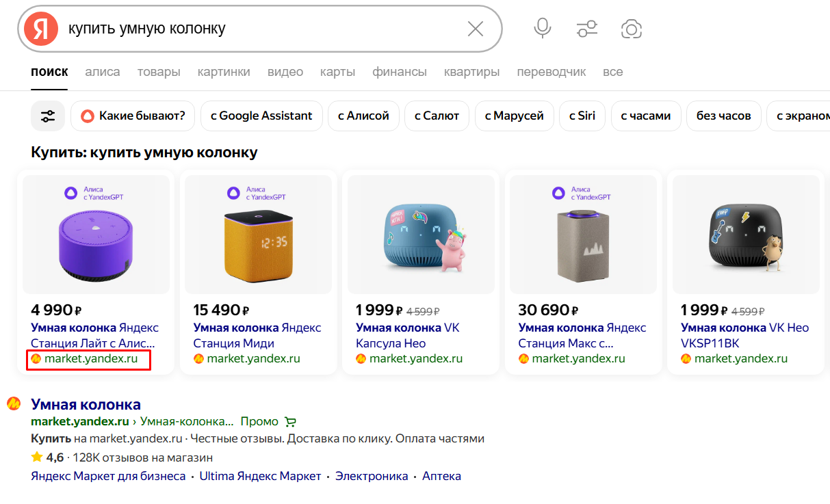This screenshot has height=504, width=830.
Task: Follow the "Яндекс Маркет для бизнеса" link
Action: coord(108,476)
